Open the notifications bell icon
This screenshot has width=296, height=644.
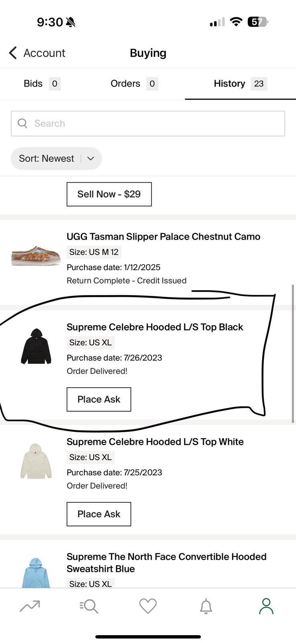click(x=206, y=606)
